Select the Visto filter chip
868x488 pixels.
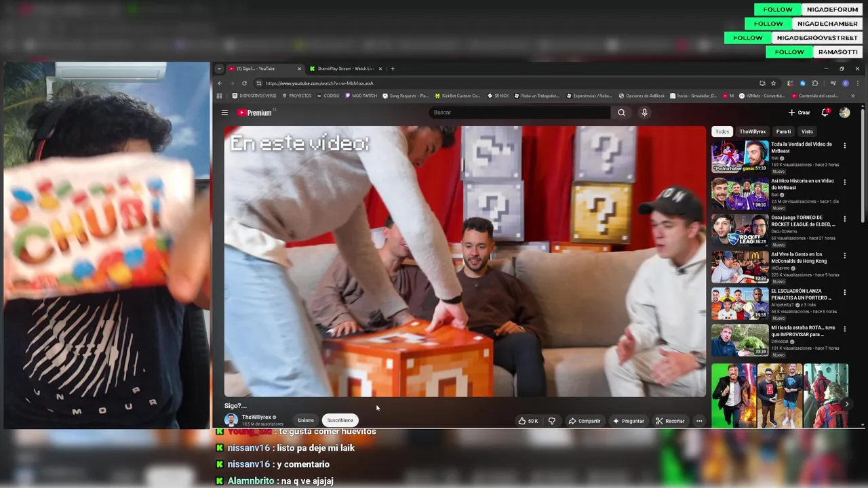pyautogui.click(x=807, y=131)
